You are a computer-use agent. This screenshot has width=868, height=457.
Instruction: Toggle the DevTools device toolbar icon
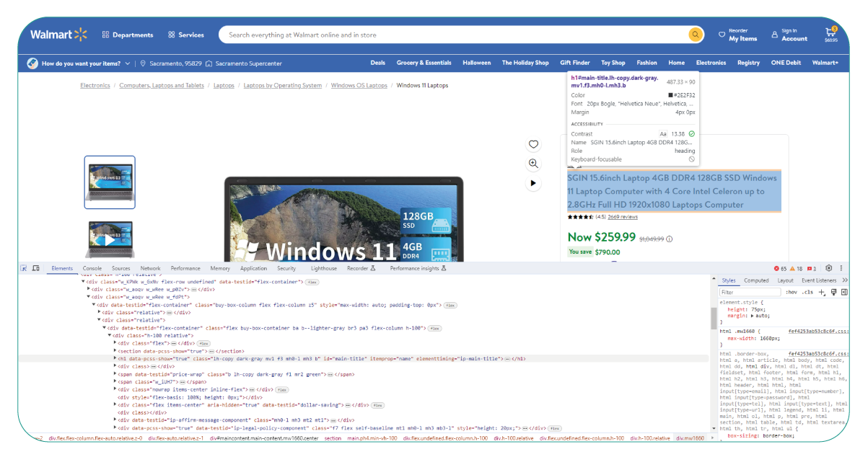pyautogui.click(x=36, y=268)
